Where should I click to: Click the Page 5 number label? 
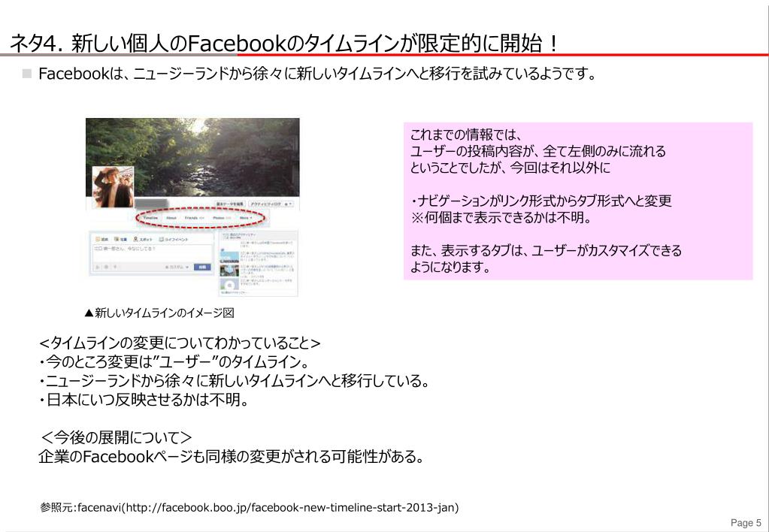(x=746, y=523)
